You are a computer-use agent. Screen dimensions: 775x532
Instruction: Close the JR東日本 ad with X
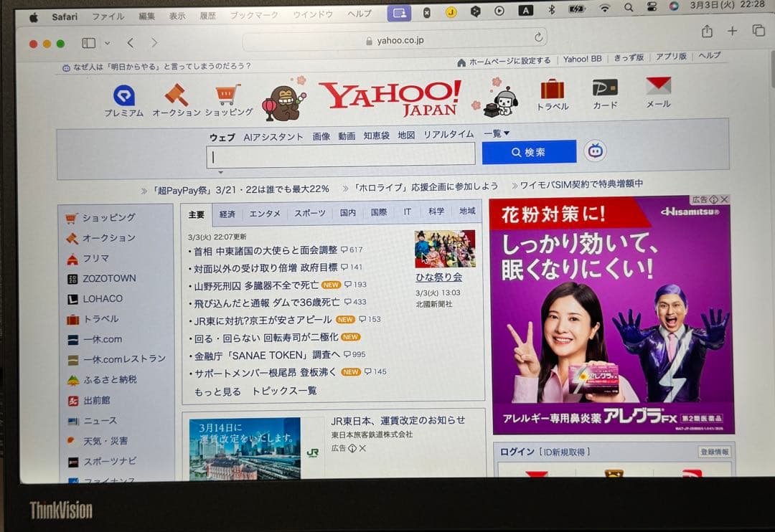point(362,448)
